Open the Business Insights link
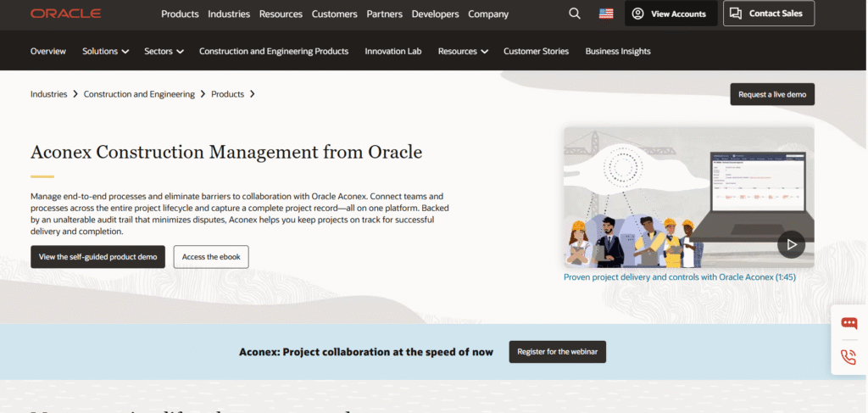The width and height of the screenshot is (868, 413). (x=618, y=51)
